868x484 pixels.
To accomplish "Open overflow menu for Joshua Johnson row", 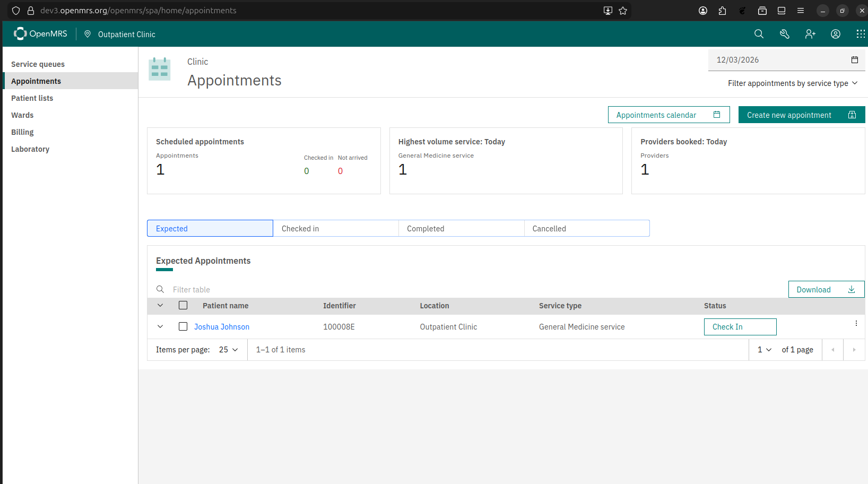I will pos(856,324).
